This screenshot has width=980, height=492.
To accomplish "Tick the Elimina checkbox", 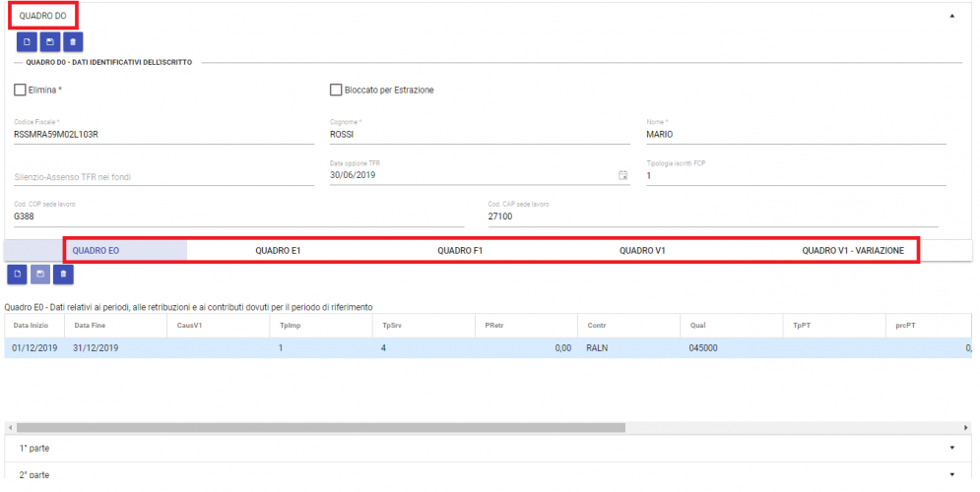I will click(21, 90).
